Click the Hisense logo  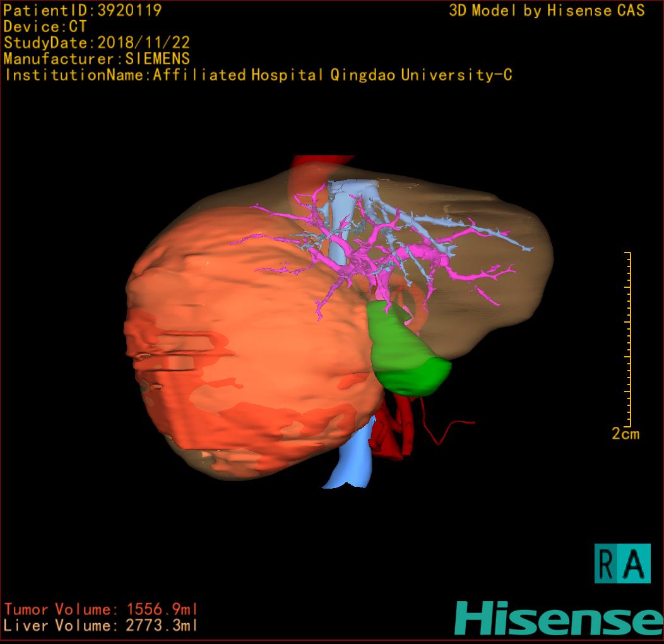(x=558, y=619)
